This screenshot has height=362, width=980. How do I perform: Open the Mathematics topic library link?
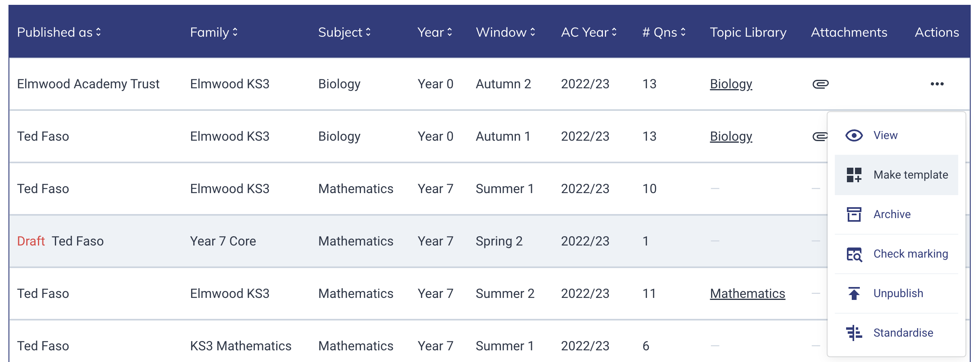(747, 293)
